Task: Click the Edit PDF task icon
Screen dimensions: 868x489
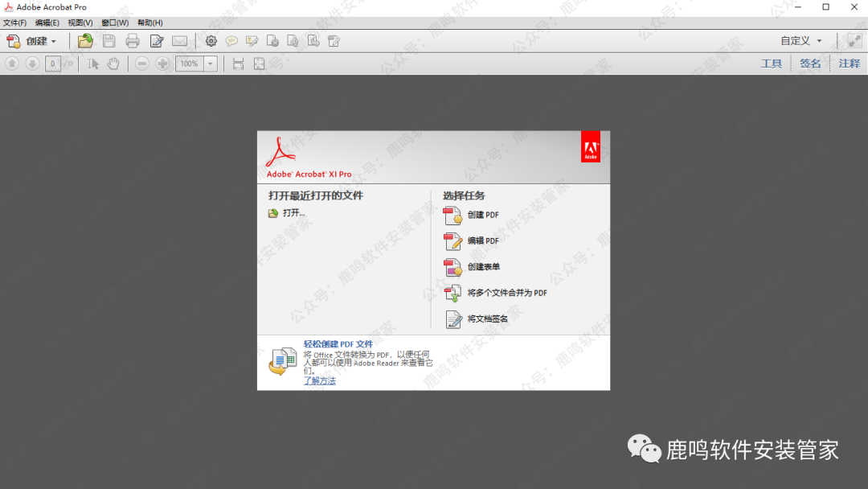Action: [x=453, y=240]
